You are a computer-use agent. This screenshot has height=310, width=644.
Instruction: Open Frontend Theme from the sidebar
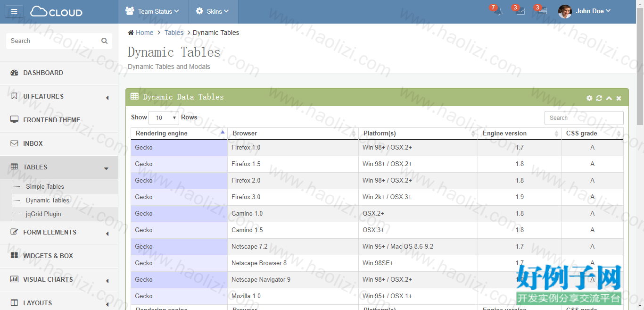(59, 120)
